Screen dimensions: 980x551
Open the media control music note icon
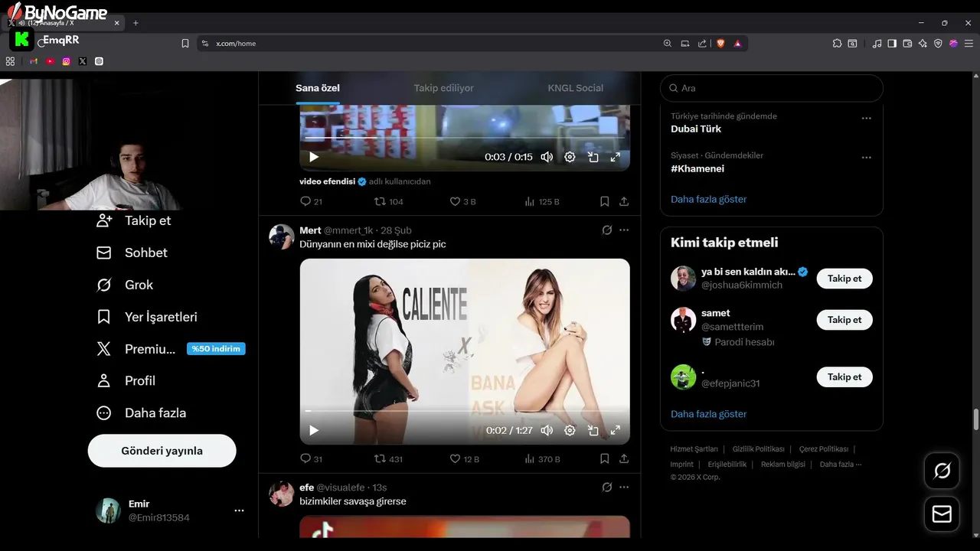877,44
